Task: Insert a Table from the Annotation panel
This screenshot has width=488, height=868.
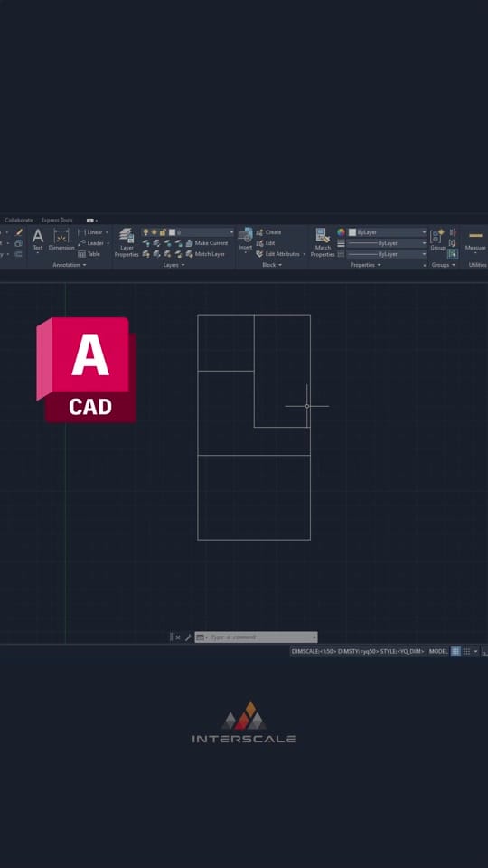Action: [x=89, y=254]
